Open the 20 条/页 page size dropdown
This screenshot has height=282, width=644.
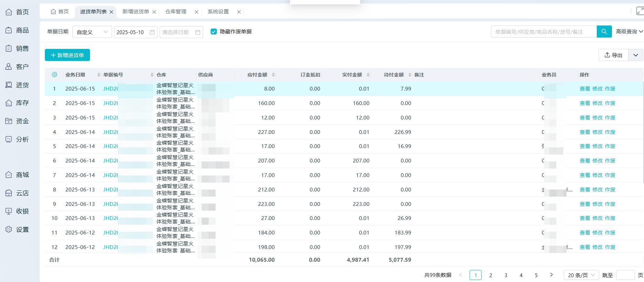[x=581, y=275]
